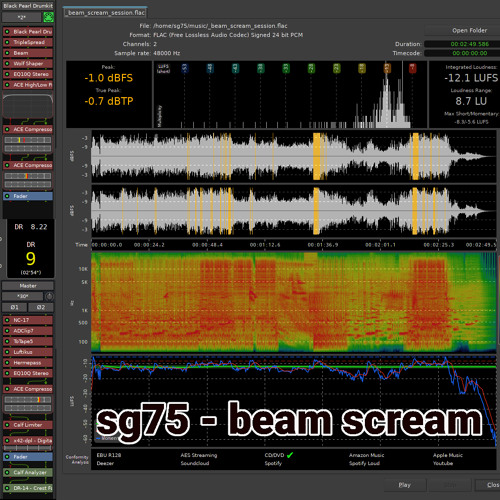Viewport: 500px width, 500px height.
Task: Click the -0.7 dBTP true peak value
Action: coord(109,101)
